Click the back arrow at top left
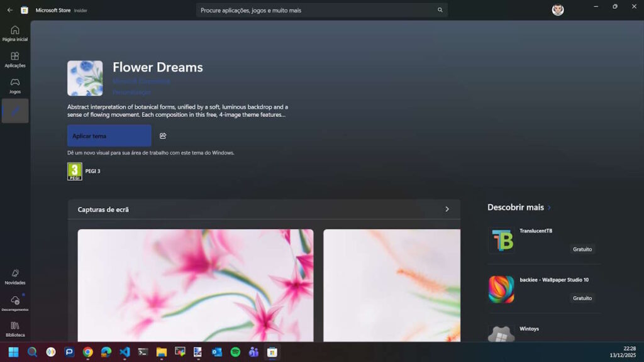 [x=9, y=10]
